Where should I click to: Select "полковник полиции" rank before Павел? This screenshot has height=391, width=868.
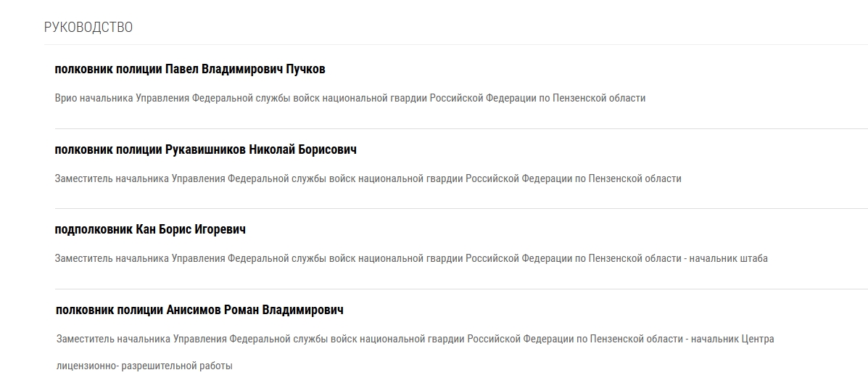pos(108,70)
